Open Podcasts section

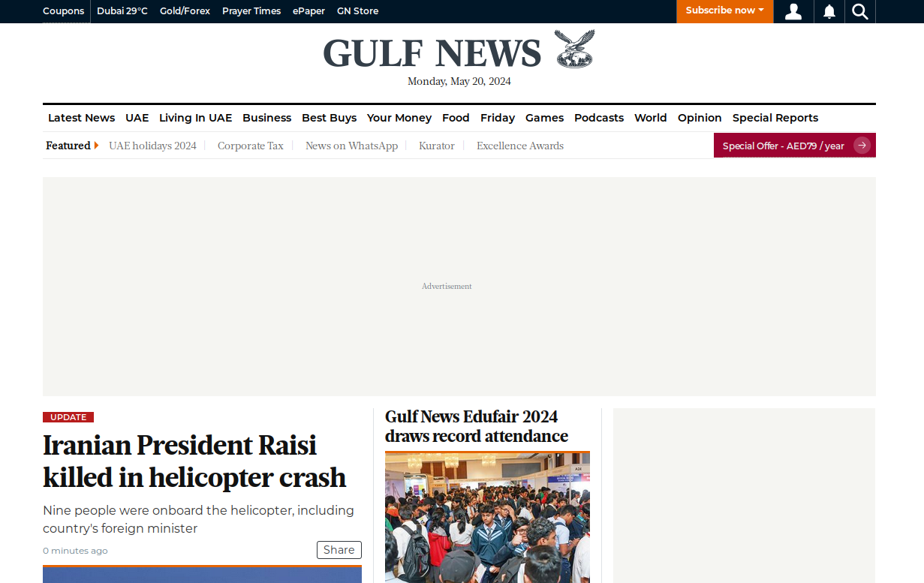(599, 118)
